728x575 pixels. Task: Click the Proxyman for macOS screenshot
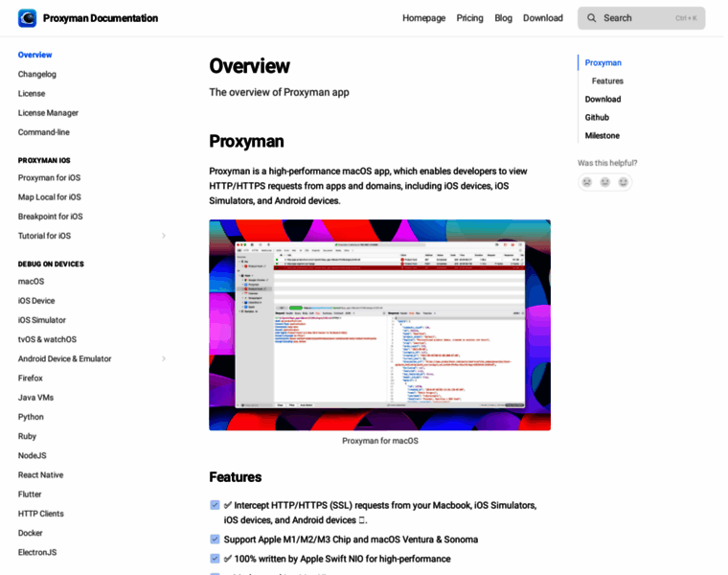[379, 325]
